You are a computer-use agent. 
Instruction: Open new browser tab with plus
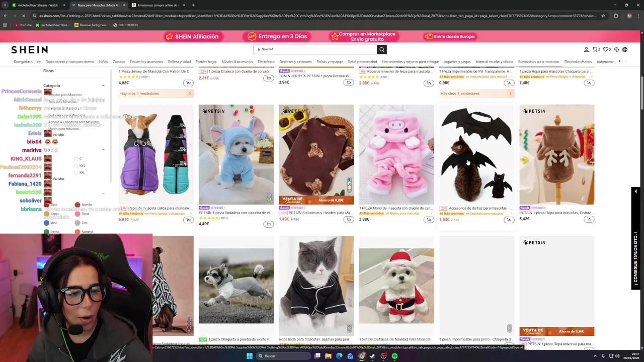(193, 5)
